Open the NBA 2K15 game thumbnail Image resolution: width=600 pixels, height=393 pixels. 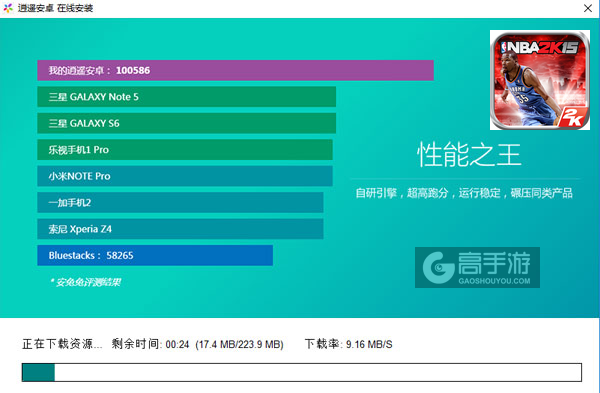tap(540, 80)
